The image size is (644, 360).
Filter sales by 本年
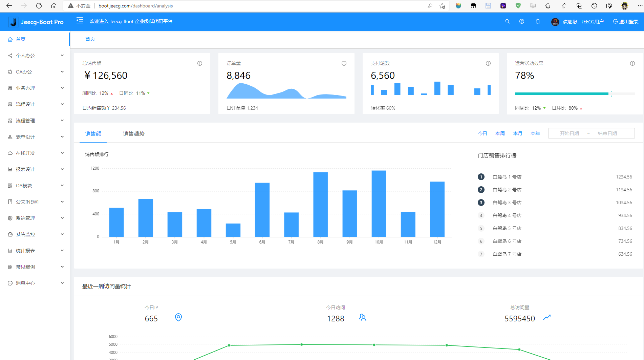click(x=535, y=133)
